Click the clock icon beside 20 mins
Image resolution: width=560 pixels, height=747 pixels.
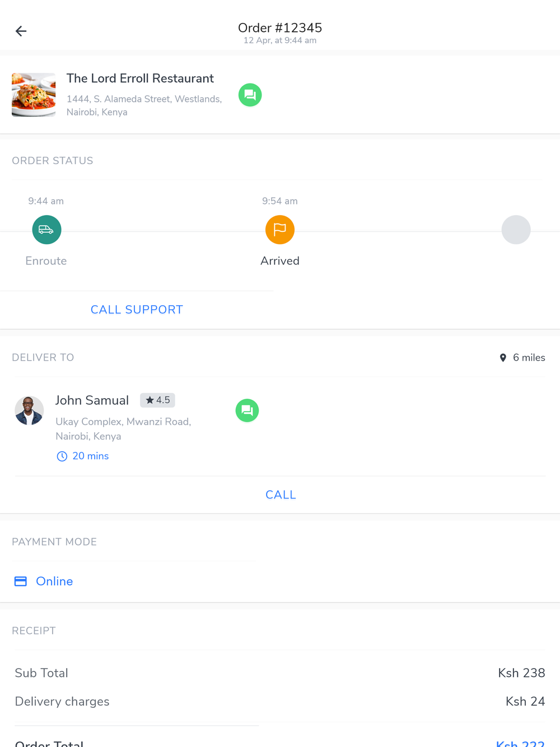pos(62,456)
